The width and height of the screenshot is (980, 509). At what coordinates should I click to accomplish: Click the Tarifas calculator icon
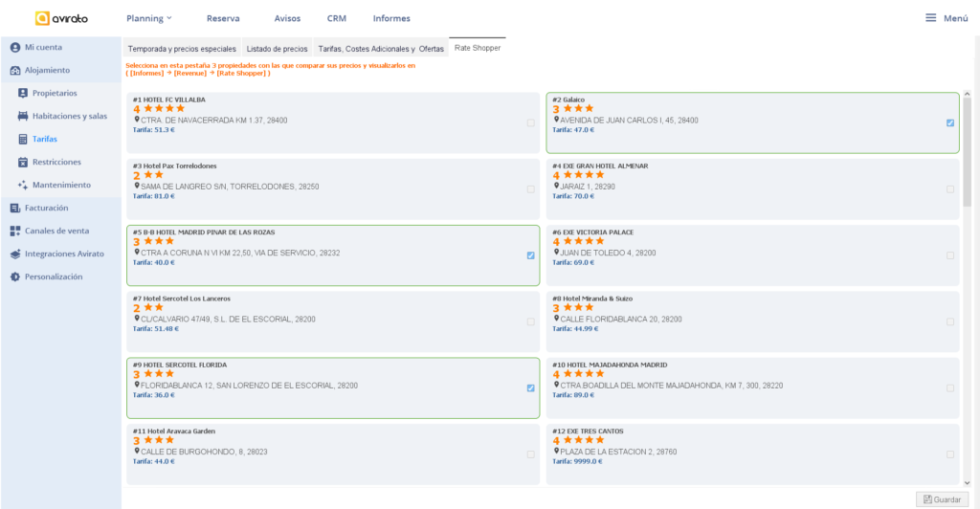23,140
